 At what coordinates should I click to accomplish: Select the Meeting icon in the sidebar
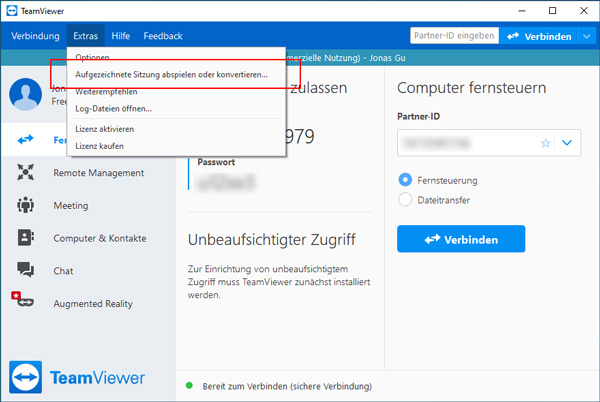click(x=25, y=205)
